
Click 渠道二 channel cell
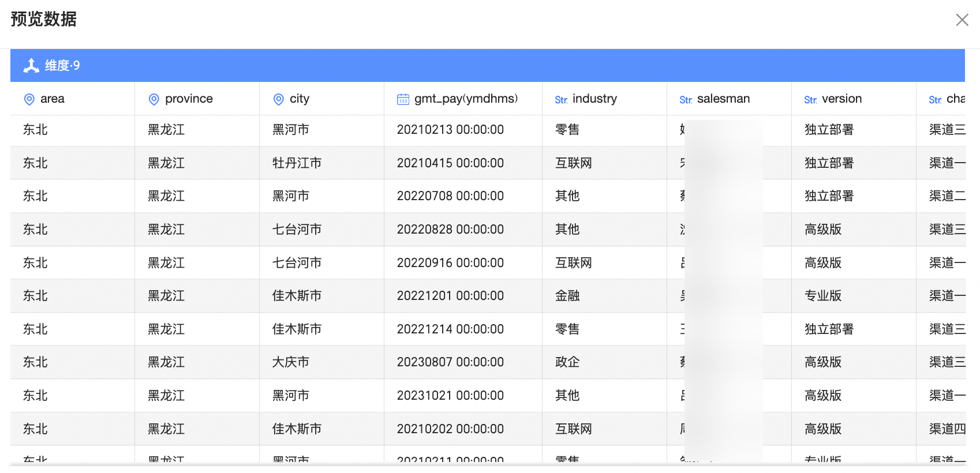(947, 196)
